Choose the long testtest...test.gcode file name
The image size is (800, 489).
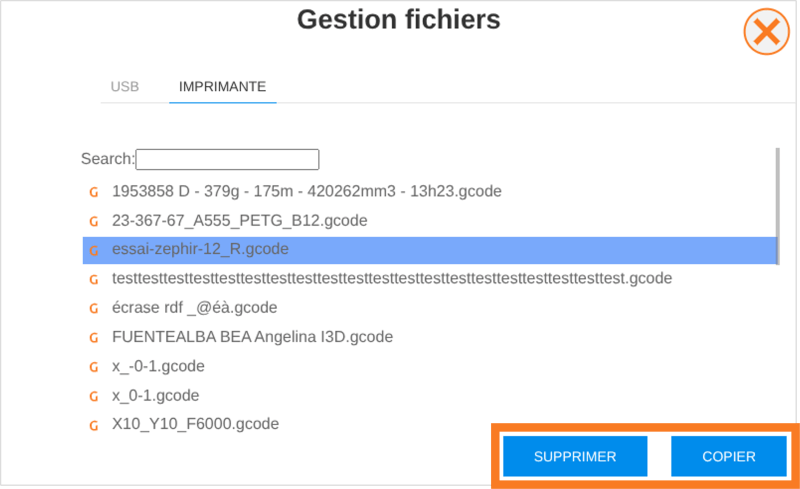(392, 278)
